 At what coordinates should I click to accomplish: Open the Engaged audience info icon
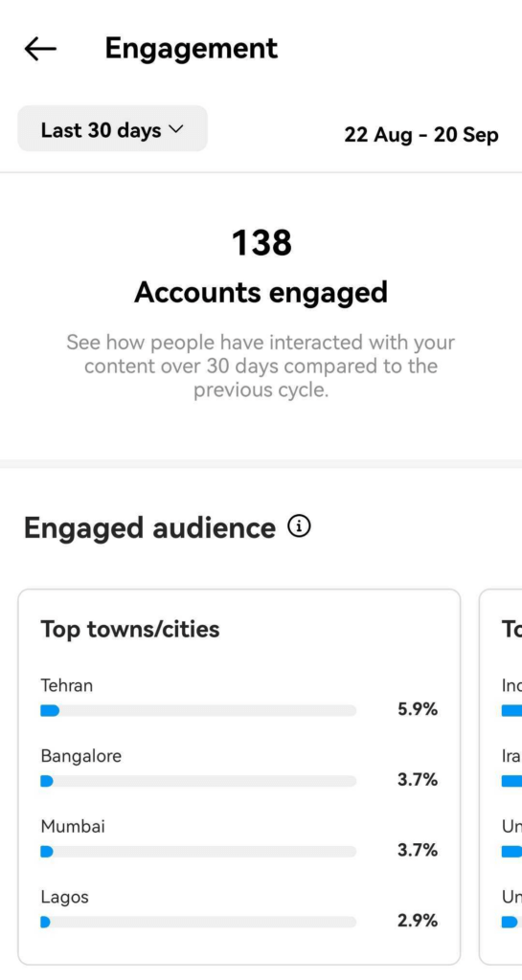pos(300,527)
